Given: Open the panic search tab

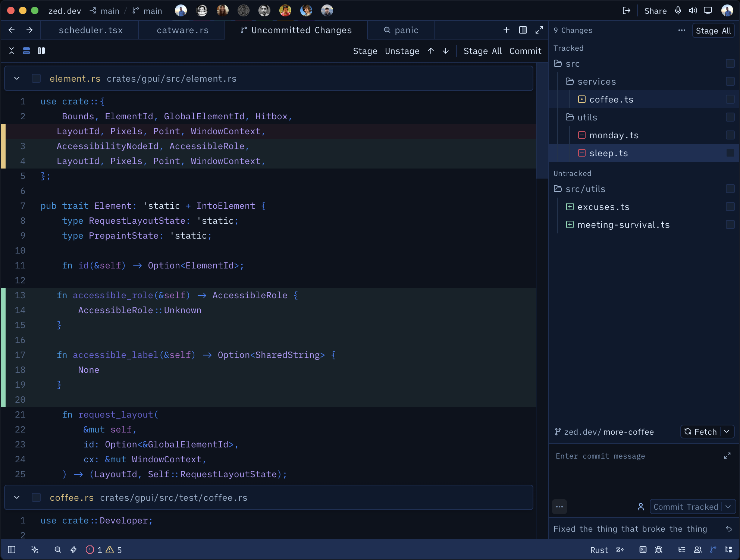Looking at the screenshot, I should pos(401,30).
